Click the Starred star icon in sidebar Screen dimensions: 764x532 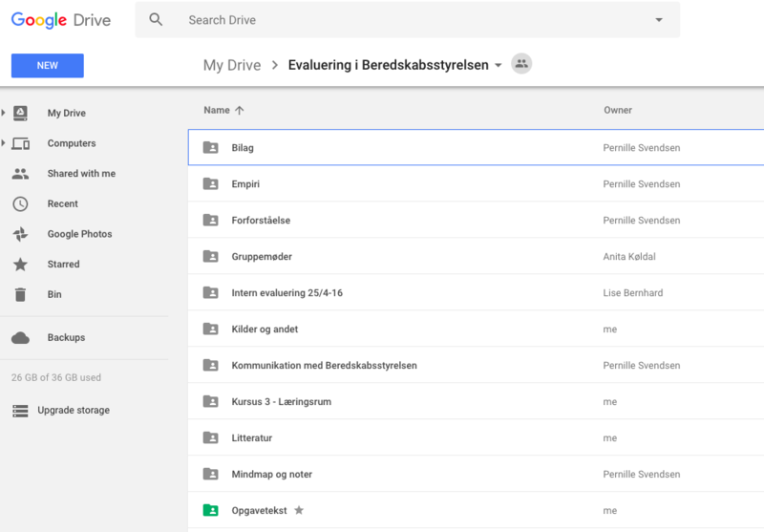(x=20, y=265)
